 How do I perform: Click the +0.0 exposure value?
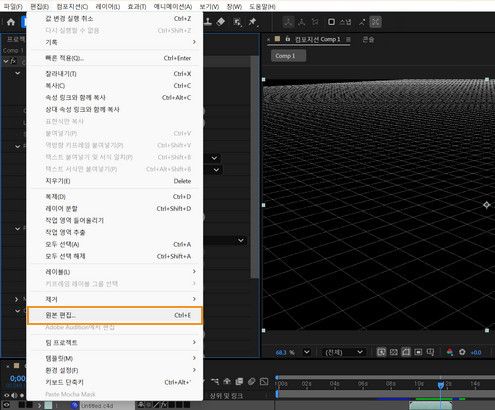click(476, 352)
